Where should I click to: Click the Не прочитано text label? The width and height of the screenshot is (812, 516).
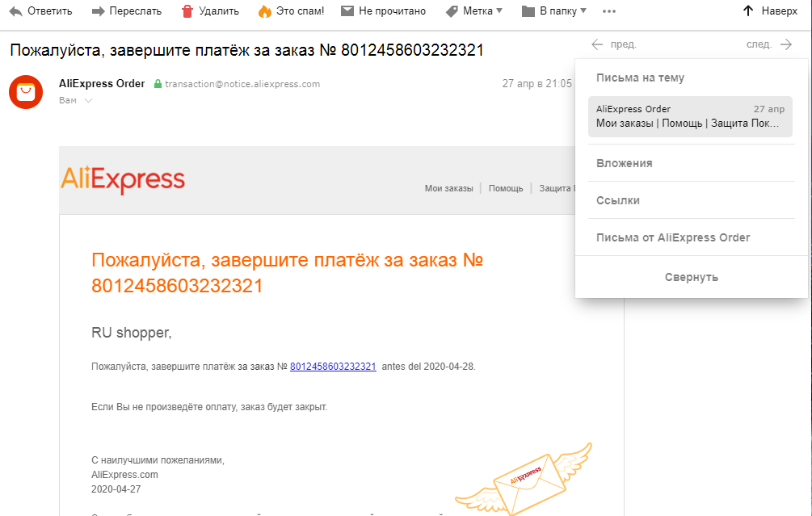[392, 10]
